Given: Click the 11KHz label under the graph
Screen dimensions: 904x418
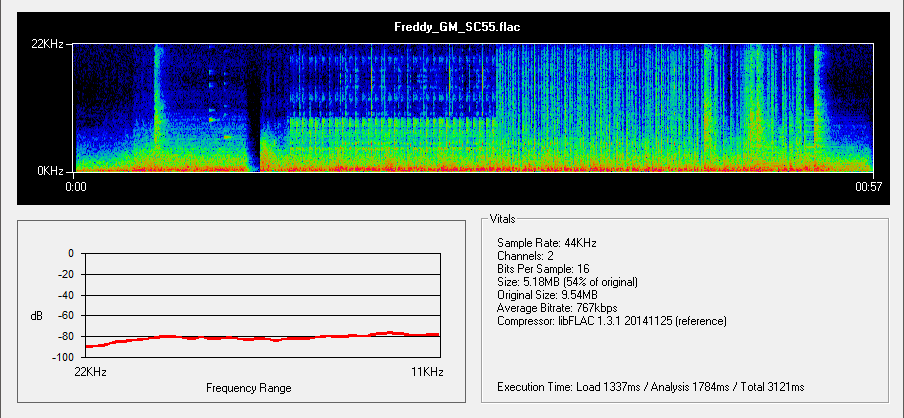Looking at the screenshot, I should pyautogui.click(x=427, y=372).
